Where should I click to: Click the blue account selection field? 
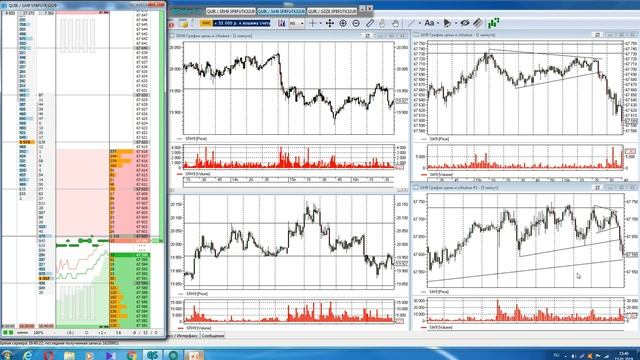[x=242, y=23]
